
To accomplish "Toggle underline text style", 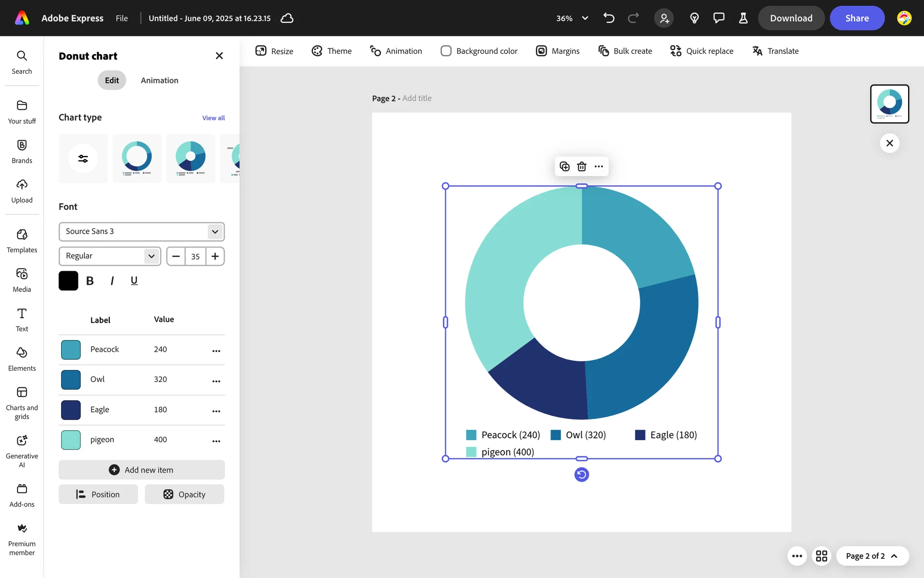I will coord(134,281).
